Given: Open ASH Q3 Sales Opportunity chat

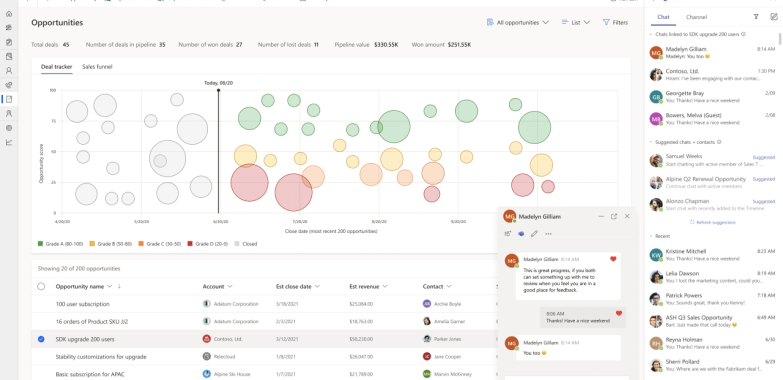Looking at the screenshot, I should [x=713, y=321].
